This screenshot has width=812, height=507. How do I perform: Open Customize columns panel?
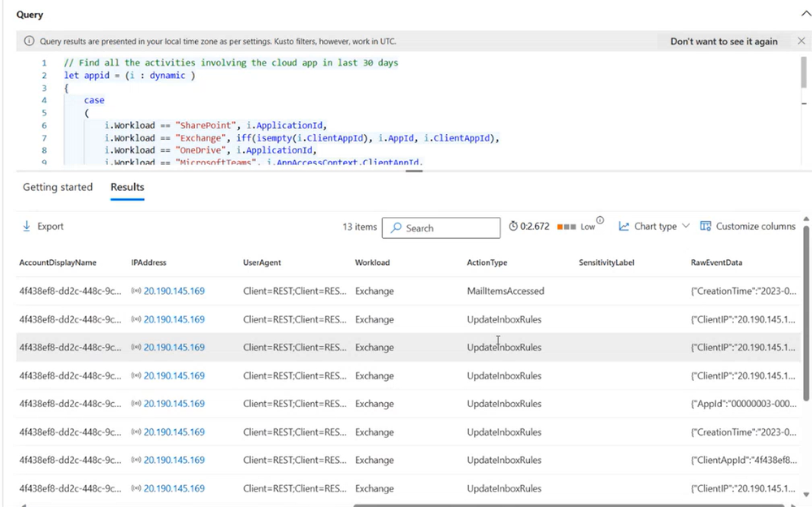tap(748, 227)
